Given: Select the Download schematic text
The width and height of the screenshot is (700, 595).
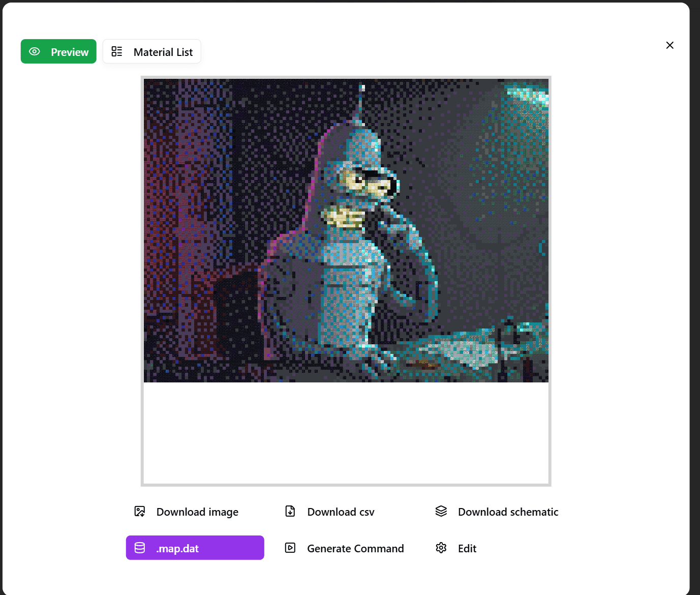Looking at the screenshot, I should coord(508,512).
